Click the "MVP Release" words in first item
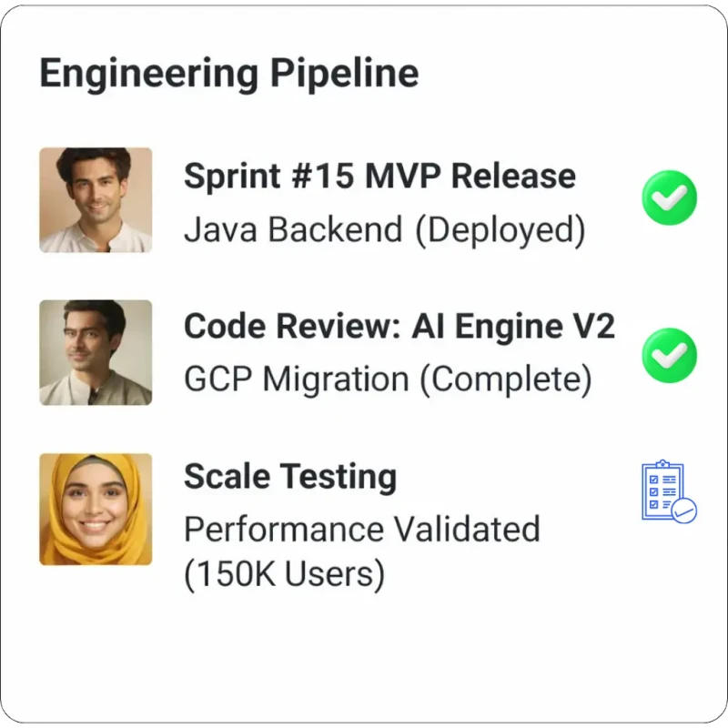Image resolution: width=728 pixels, height=728 pixels. (470, 176)
